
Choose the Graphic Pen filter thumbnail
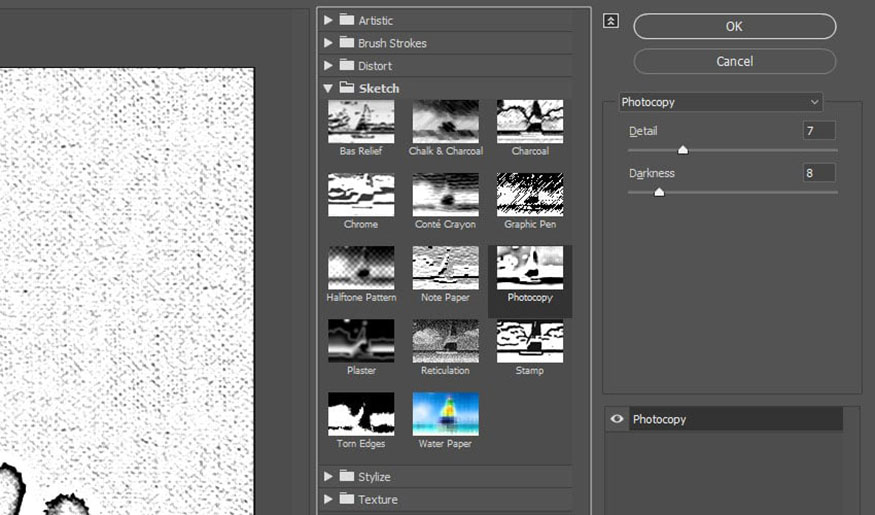pyautogui.click(x=530, y=195)
